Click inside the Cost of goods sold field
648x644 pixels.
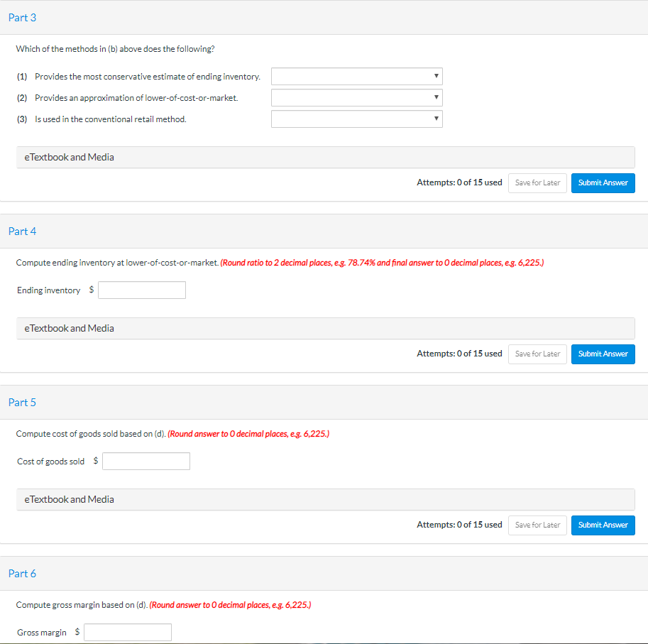click(145, 461)
